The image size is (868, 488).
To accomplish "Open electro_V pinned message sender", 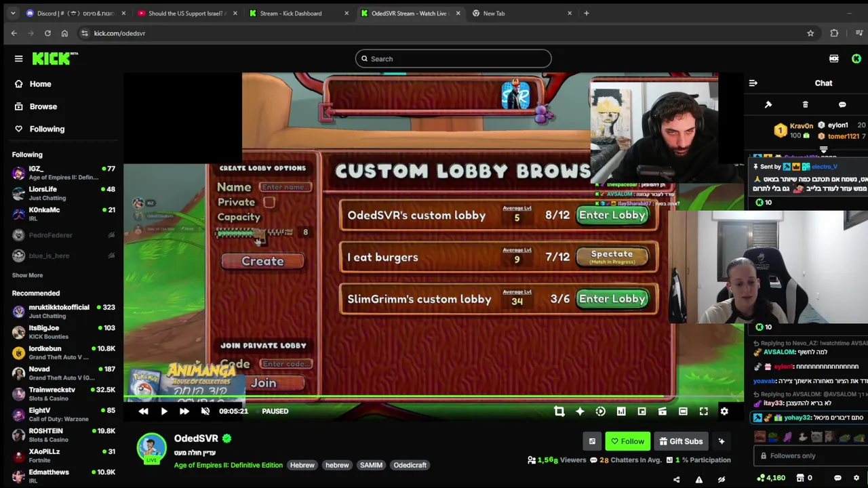I will coord(824,167).
